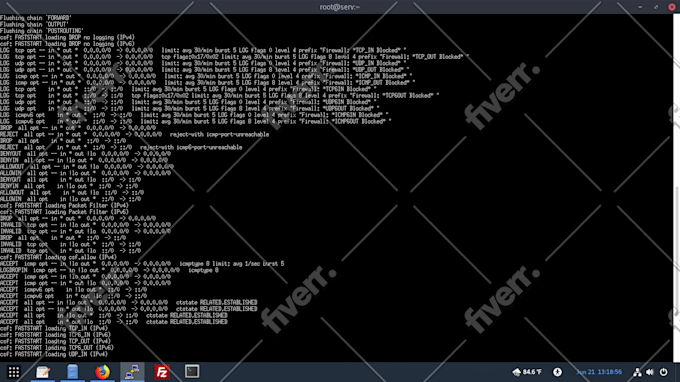Image resolution: width=680 pixels, height=382 pixels.
Task: Open the volume speaker tray icon
Action: coord(650,372)
